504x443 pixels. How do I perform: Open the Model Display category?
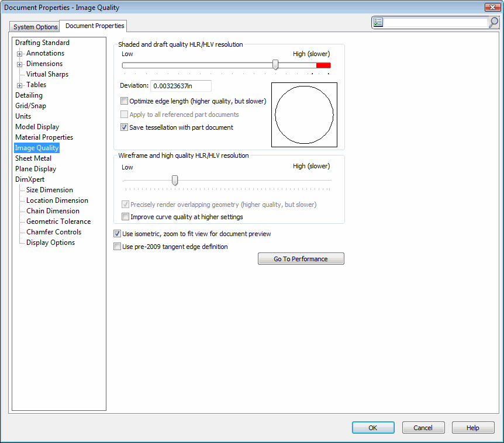(x=37, y=127)
